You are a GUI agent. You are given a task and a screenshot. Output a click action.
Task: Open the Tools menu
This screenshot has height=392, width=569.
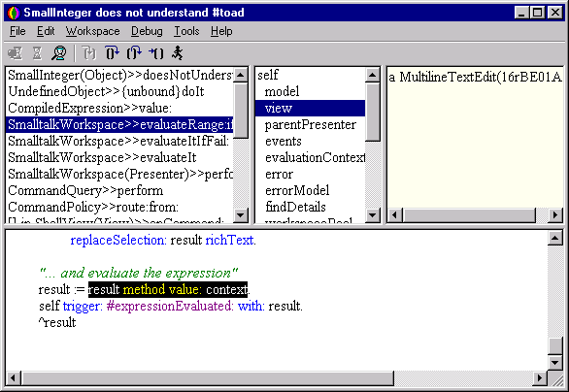click(x=186, y=31)
